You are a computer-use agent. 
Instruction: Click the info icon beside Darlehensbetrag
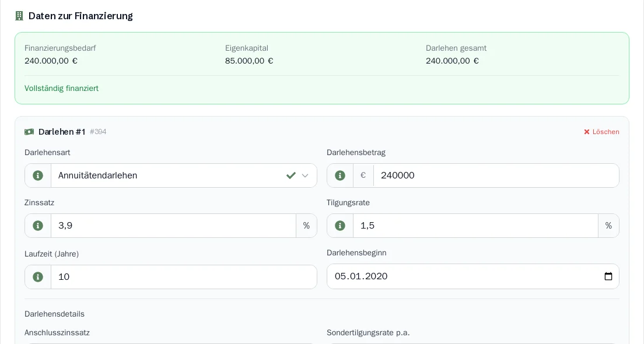[x=340, y=175]
